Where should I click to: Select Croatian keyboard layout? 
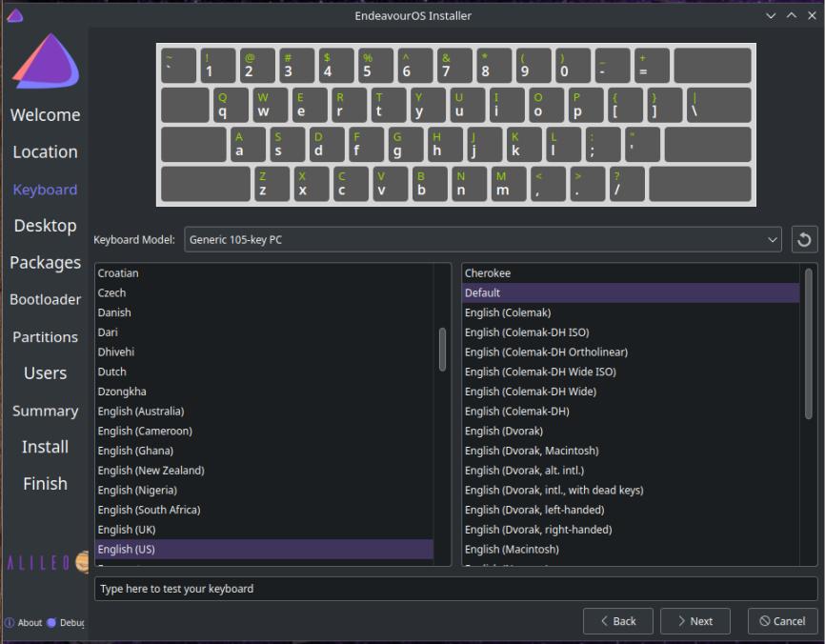pyautogui.click(x=264, y=273)
